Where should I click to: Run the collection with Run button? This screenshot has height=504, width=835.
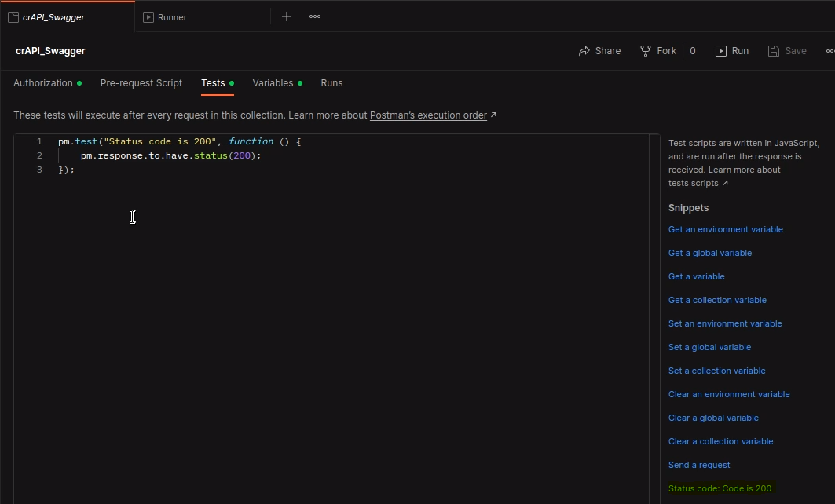coord(731,51)
